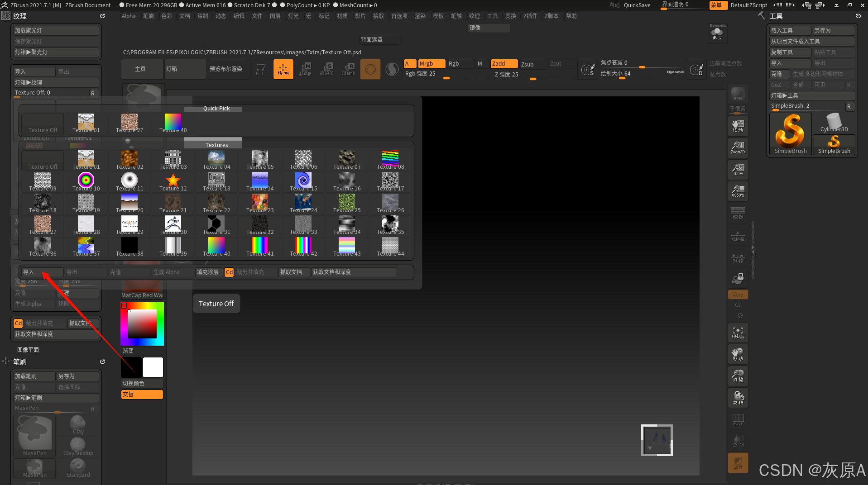Click the 主页 Home button

(142, 69)
